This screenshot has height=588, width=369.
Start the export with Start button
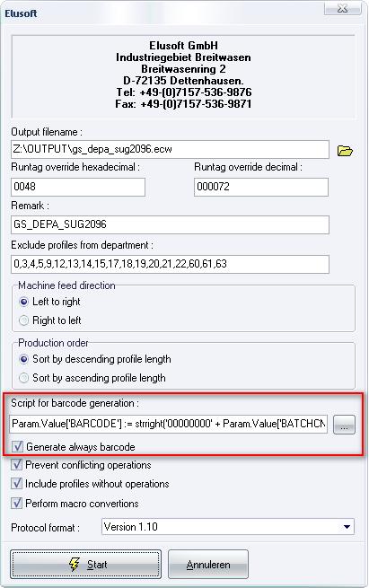(86, 564)
